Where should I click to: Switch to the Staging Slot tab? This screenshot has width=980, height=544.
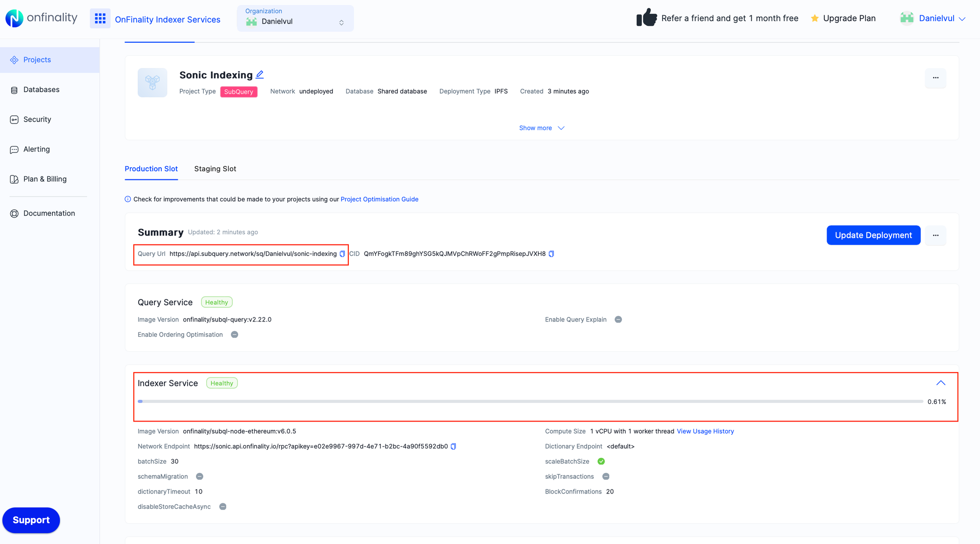(x=215, y=169)
